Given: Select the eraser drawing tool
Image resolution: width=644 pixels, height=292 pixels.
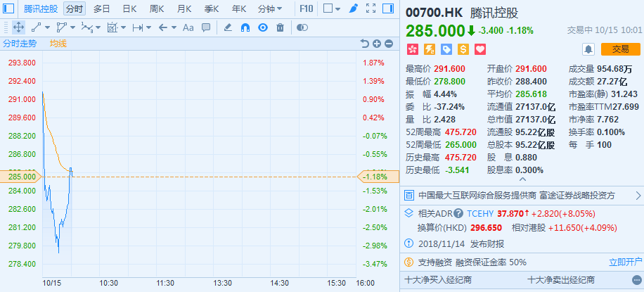Looking at the screenshot, I should click(x=227, y=27).
